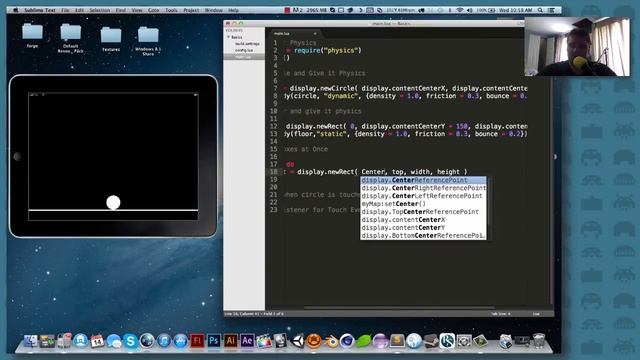Launch Photoshop from the dock
This screenshot has height=360, width=640.
click(x=214, y=341)
